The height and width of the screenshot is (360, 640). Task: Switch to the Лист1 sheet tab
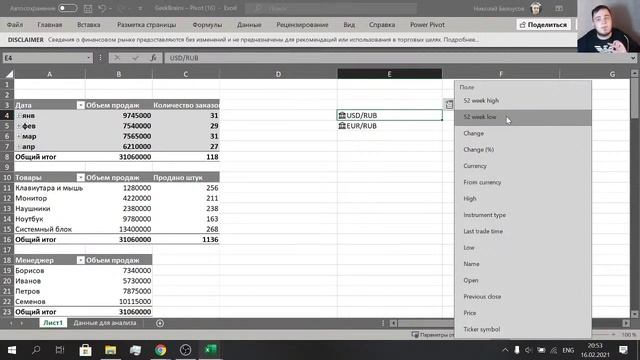point(53,323)
